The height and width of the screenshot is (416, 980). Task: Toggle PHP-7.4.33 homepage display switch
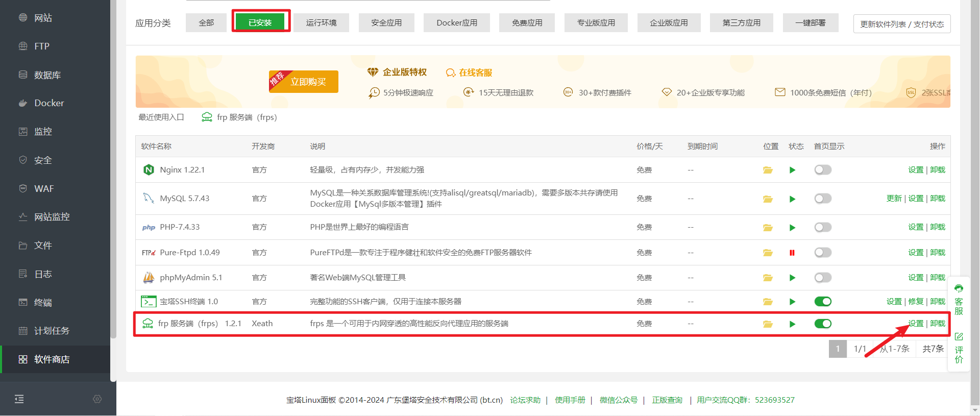coord(823,227)
